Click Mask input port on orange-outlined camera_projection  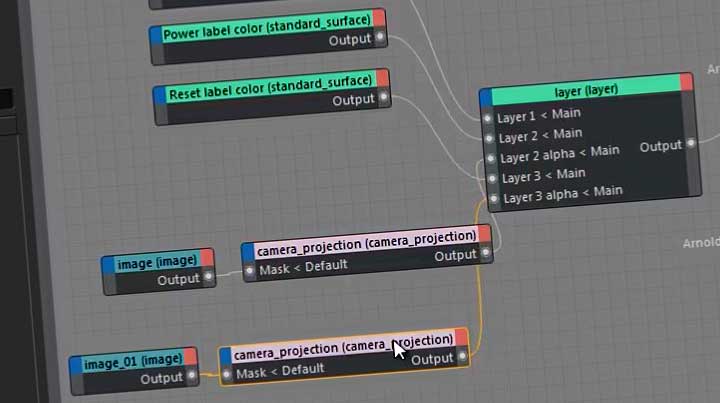(x=227, y=374)
